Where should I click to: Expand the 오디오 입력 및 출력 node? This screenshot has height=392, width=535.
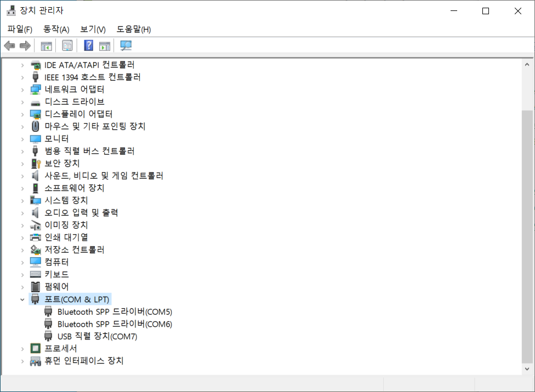click(22, 213)
